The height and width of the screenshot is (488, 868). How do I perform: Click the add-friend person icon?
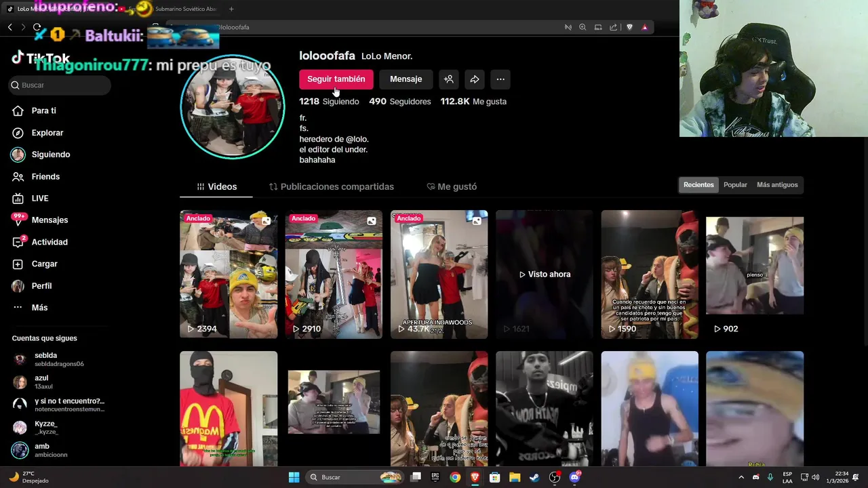click(x=448, y=79)
